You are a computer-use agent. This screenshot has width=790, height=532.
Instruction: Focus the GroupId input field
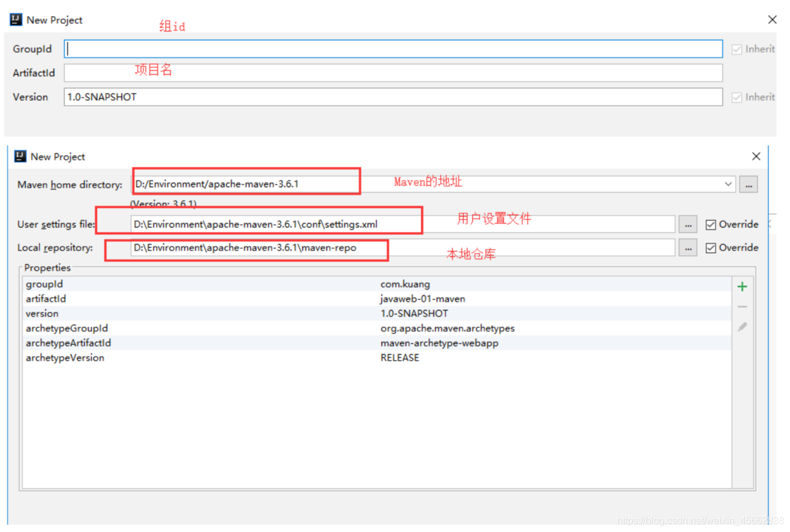(393, 49)
